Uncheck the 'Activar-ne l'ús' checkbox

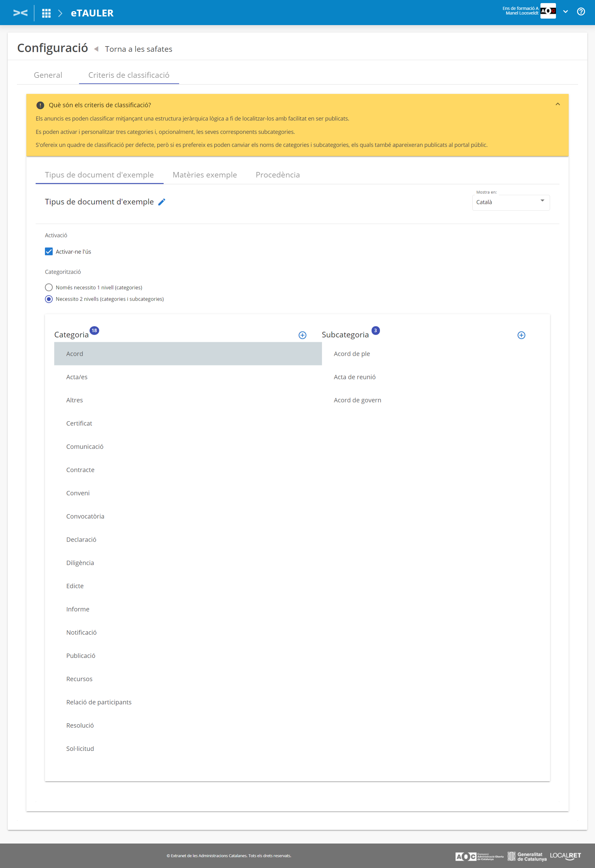pos(49,252)
